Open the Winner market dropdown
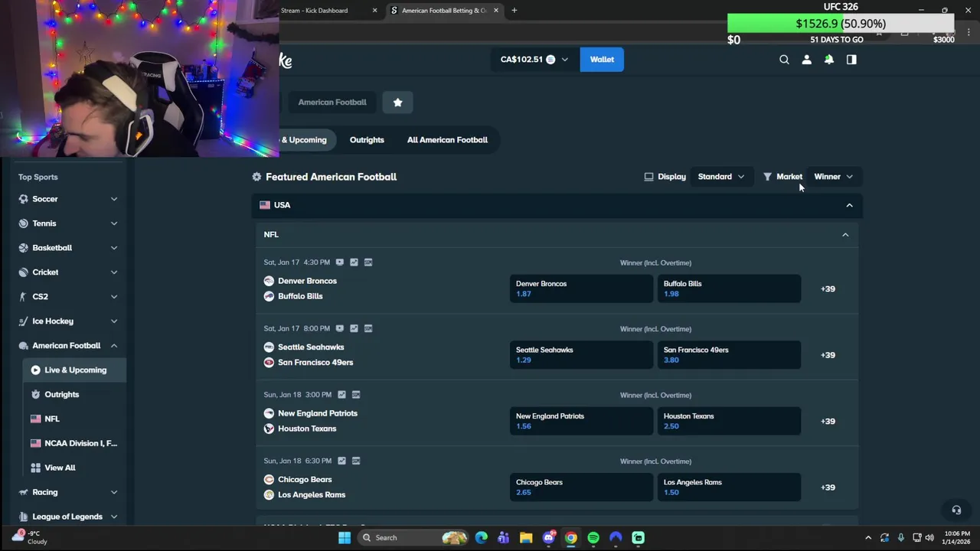The image size is (980, 551). click(x=834, y=177)
